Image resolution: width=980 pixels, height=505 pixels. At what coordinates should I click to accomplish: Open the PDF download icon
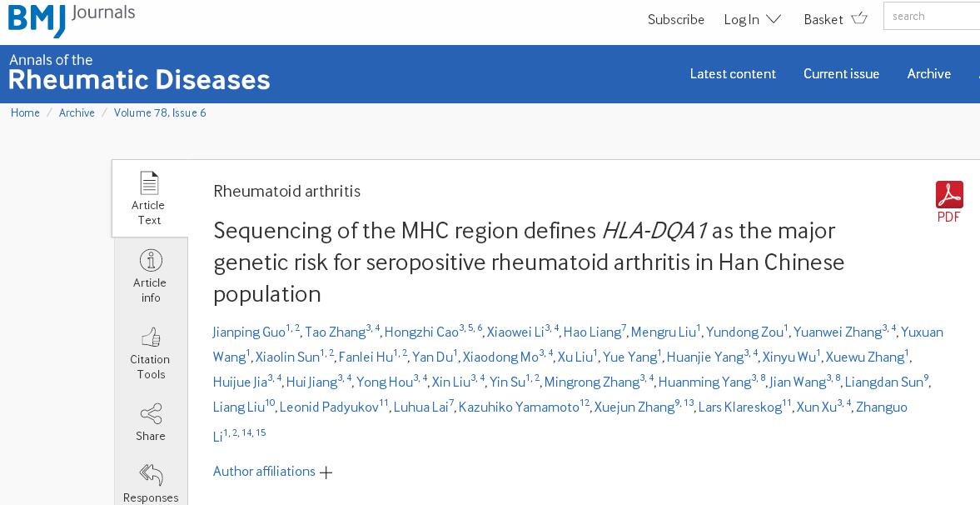coord(948,195)
